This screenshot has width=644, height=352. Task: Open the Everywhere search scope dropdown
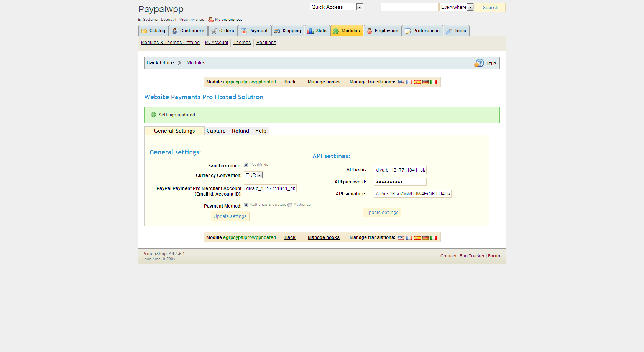click(x=456, y=7)
